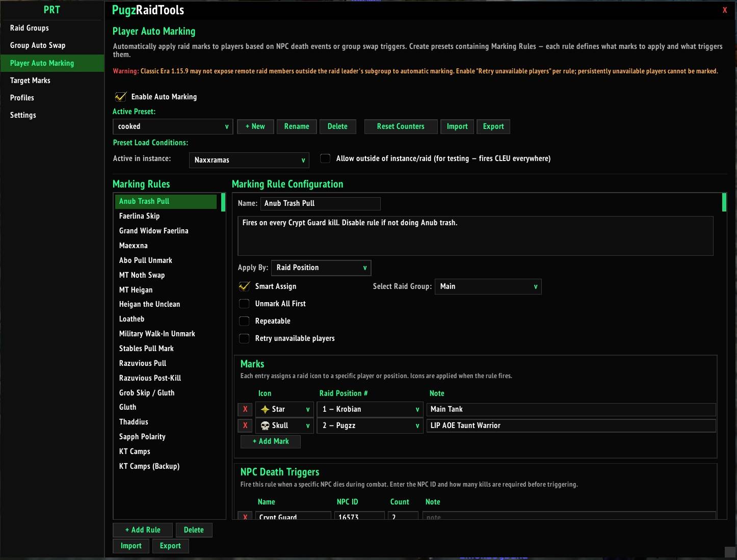This screenshot has width=737, height=560.
Task: Delete the Crypt Guard NPC trigger
Action: [x=245, y=516]
